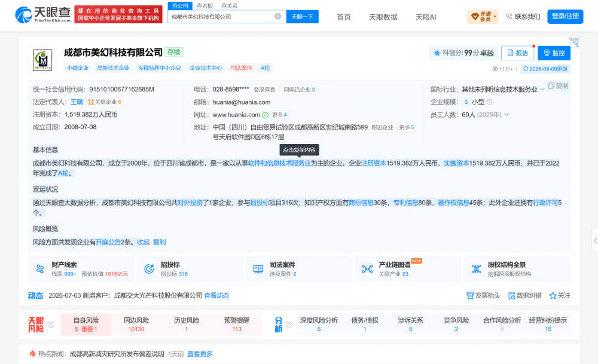Select the 预警提醒 113 tab

coord(237,325)
